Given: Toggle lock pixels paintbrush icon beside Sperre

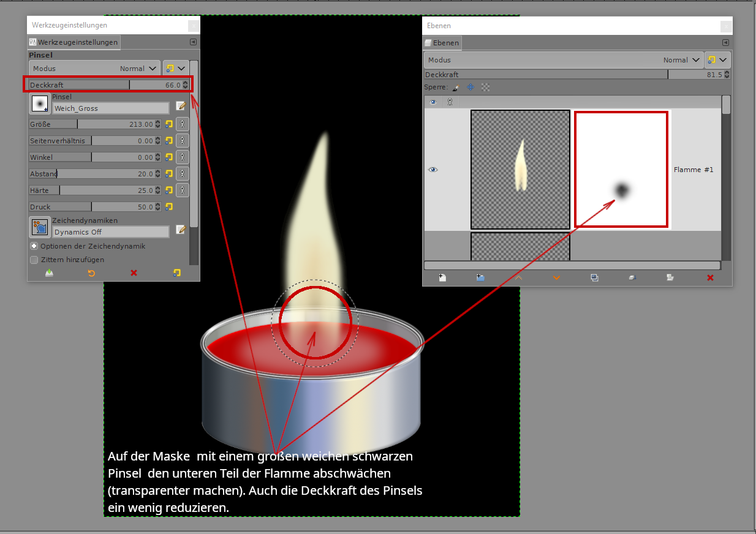Looking at the screenshot, I should pyautogui.click(x=456, y=88).
